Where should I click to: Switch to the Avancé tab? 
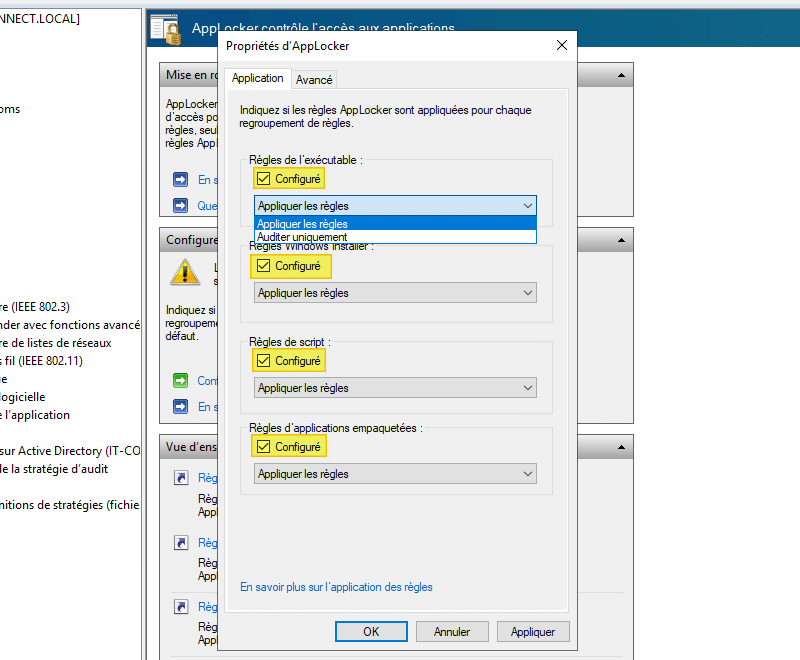pyautogui.click(x=314, y=80)
